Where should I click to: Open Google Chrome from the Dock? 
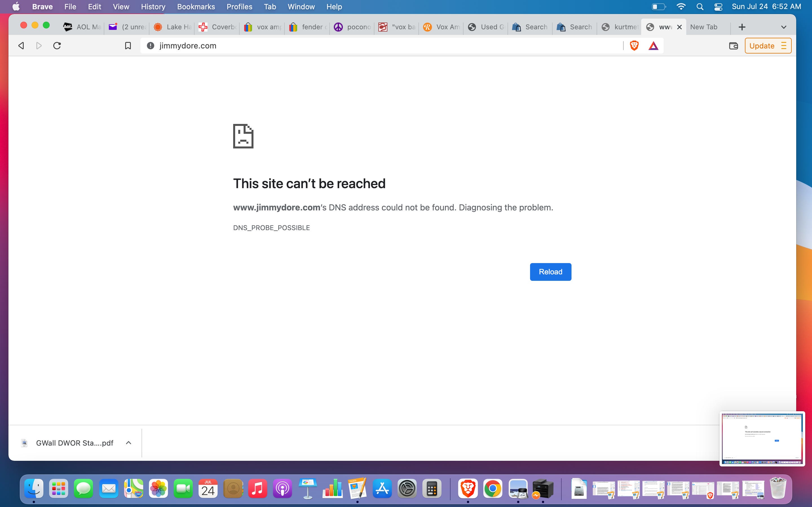tap(492, 489)
